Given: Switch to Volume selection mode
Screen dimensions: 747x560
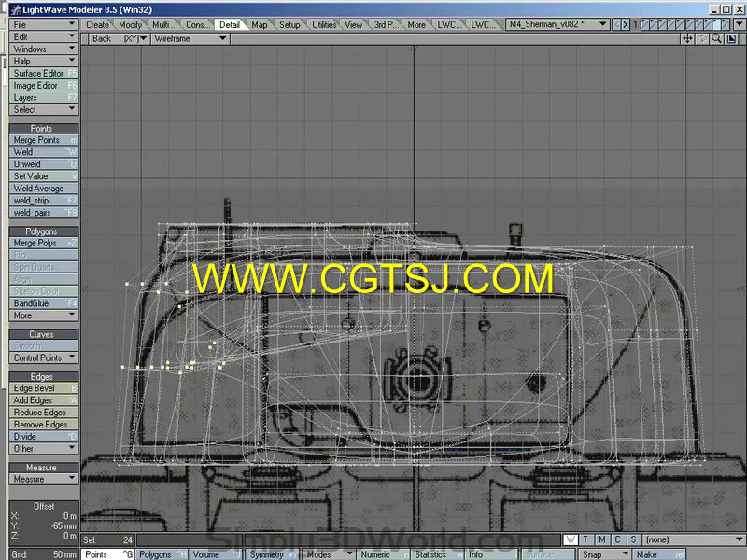Looking at the screenshot, I should point(217,554).
